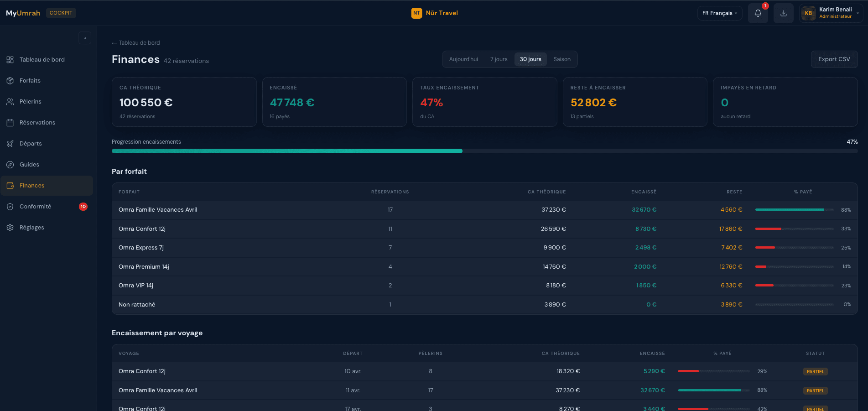
Task: Open the notifications bell
Action: pos(758,13)
